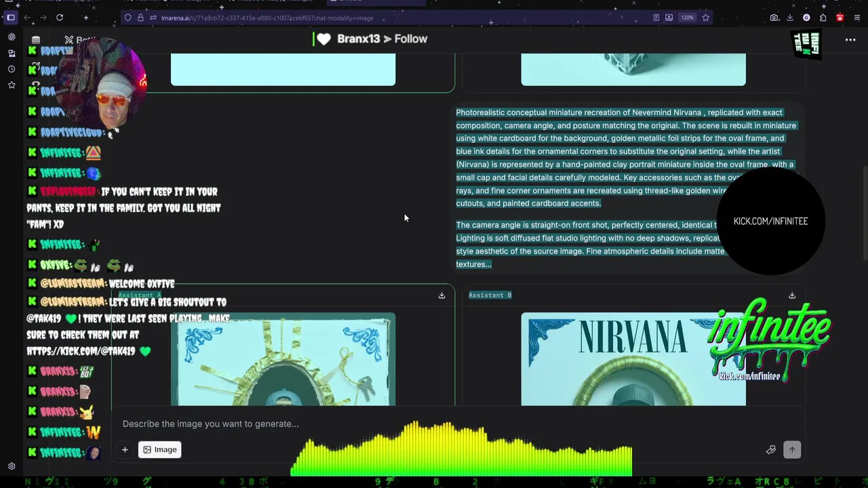The height and width of the screenshot is (488, 868).
Task: Click the lmarena.ai address bar URL
Action: (267, 18)
